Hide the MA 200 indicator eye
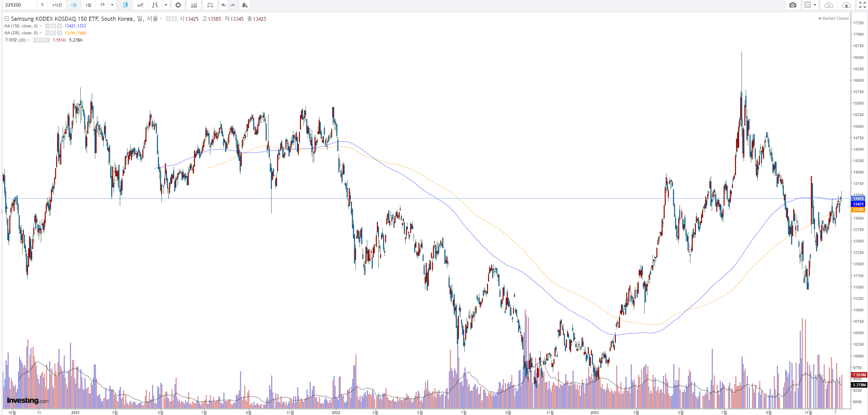The height and width of the screenshot is (415, 868). tap(48, 33)
